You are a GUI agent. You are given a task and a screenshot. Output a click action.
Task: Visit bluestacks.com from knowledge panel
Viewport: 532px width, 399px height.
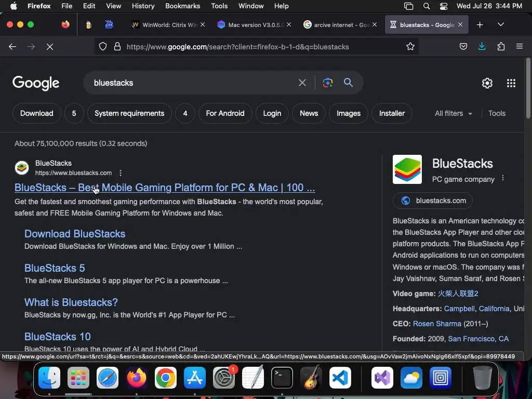[x=433, y=201]
